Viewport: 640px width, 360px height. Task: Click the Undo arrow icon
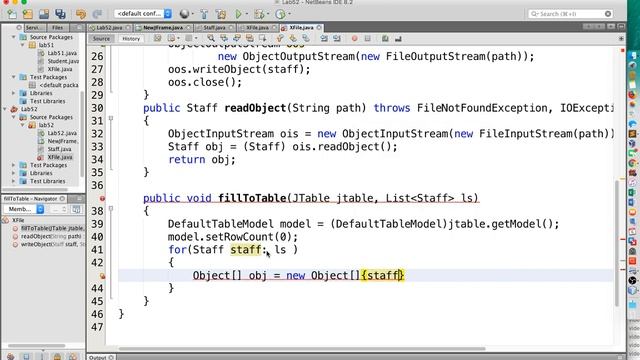point(81,14)
